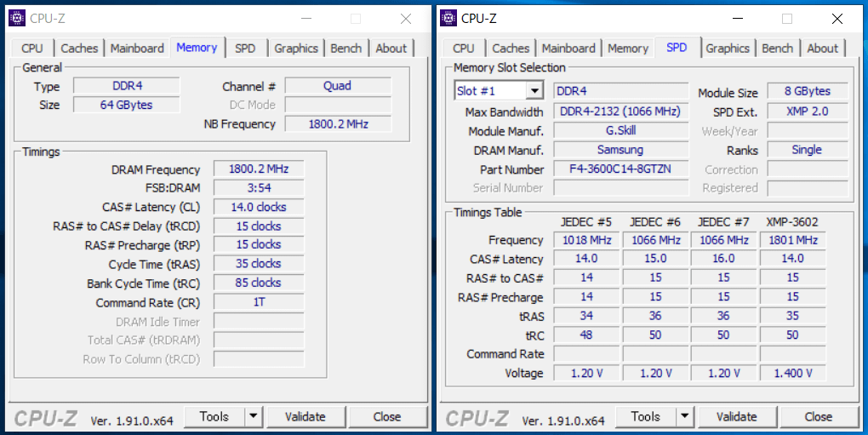The height and width of the screenshot is (435, 868).
Task: Click the XMP-3602 column header
Action: (792, 222)
